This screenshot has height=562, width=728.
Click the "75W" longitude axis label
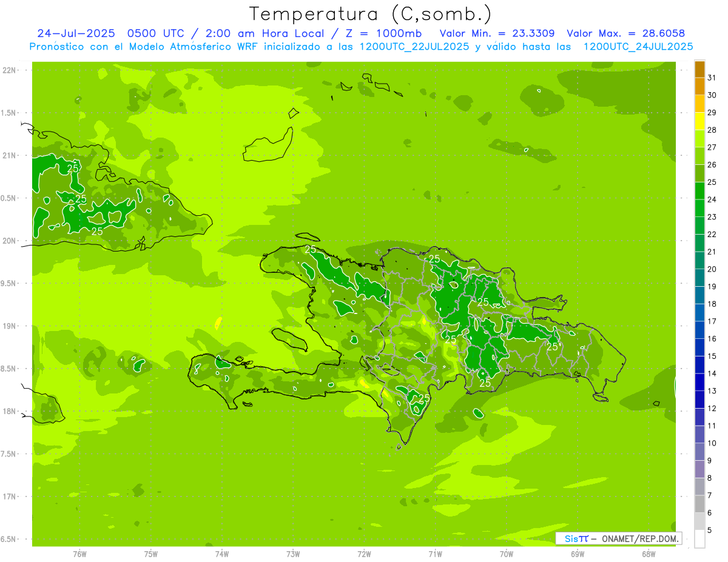(x=150, y=554)
